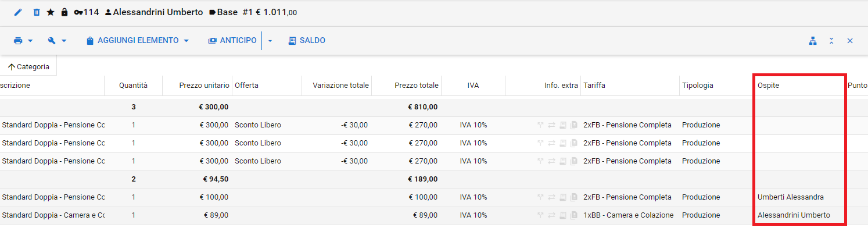The image size is (868, 238).
Task: Click the ANTICIPO button
Action: [x=232, y=41]
